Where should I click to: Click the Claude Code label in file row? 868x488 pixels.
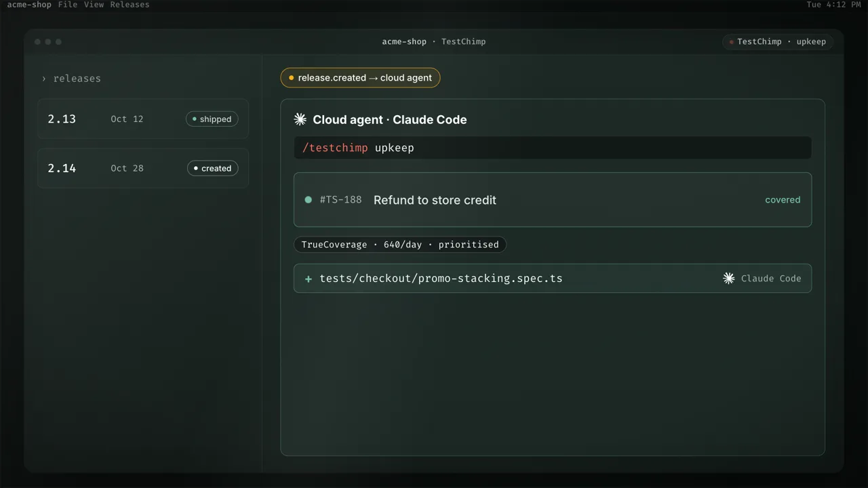click(771, 279)
